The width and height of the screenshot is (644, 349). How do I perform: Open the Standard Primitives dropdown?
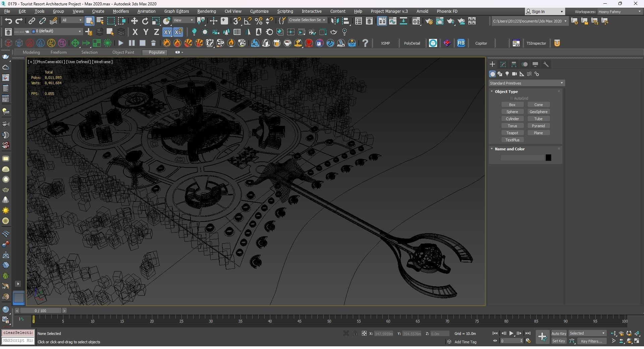(526, 83)
